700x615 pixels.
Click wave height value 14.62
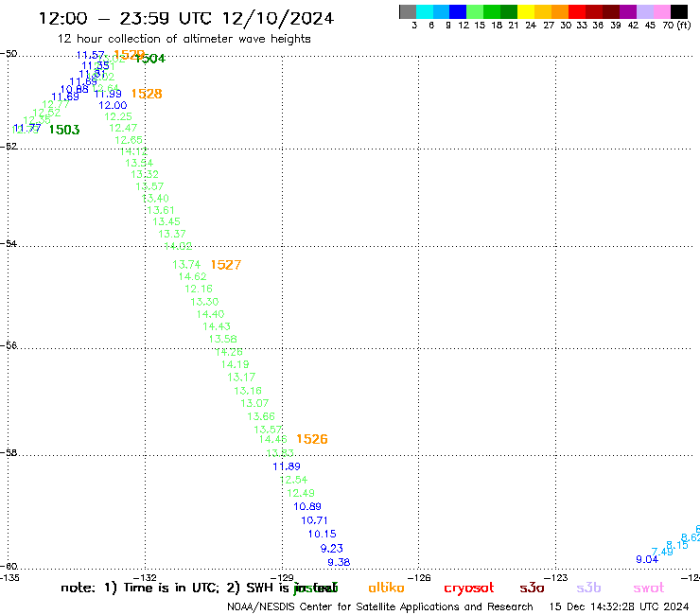[x=192, y=276]
